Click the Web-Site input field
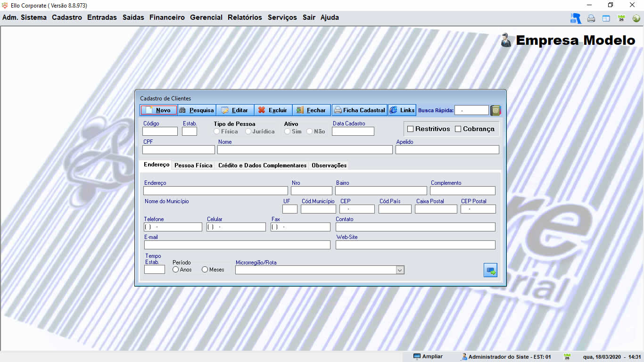 coord(415,245)
